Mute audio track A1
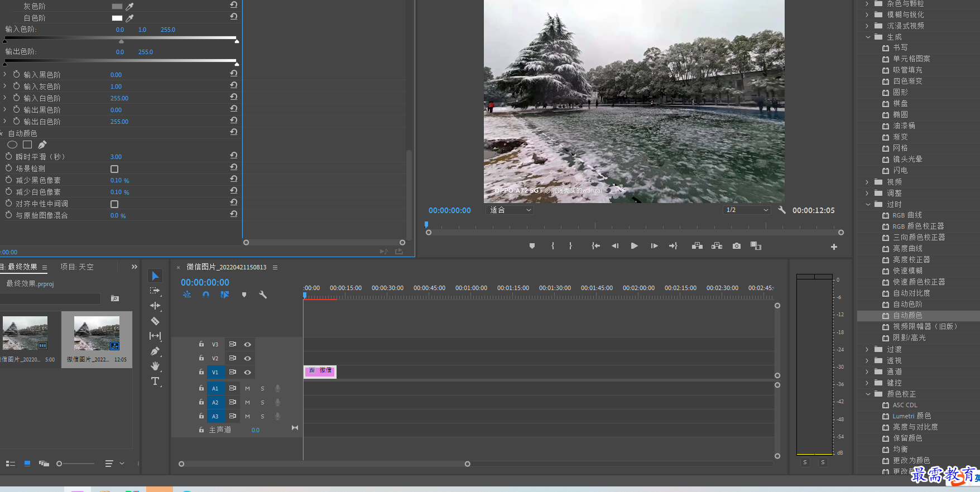The width and height of the screenshot is (980, 492). tap(247, 388)
